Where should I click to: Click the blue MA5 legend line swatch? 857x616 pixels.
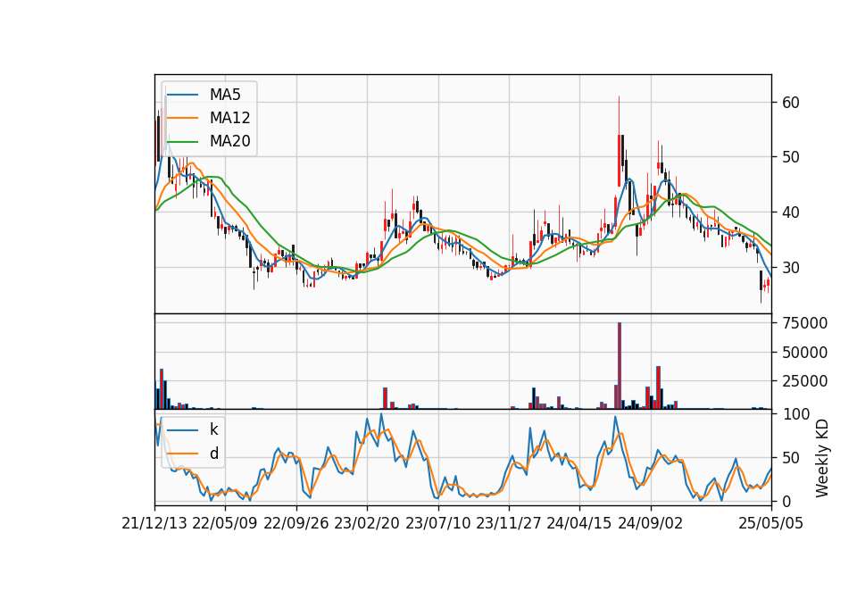182,96
